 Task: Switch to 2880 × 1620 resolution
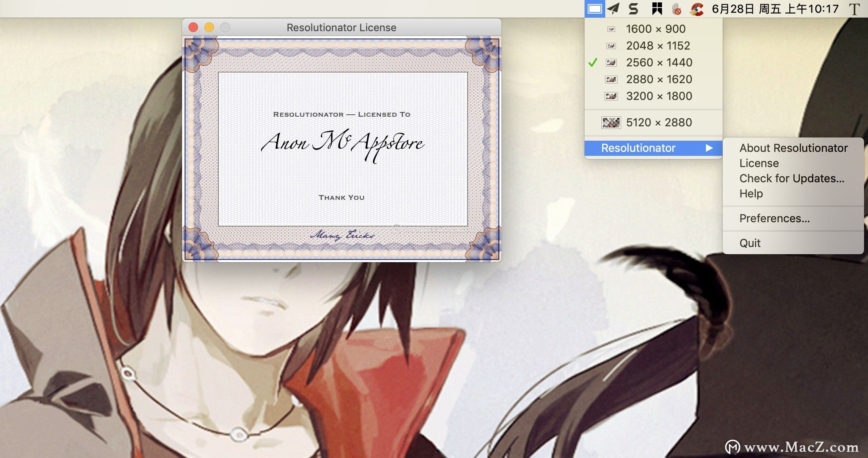click(x=654, y=79)
